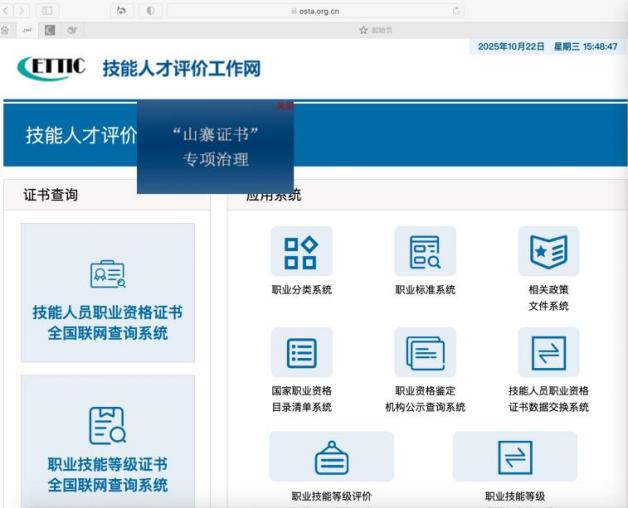Open 技能人员职业资格证书全国联网查询系统 card
The height and width of the screenshot is (508, 628).
tap(108, 292)
